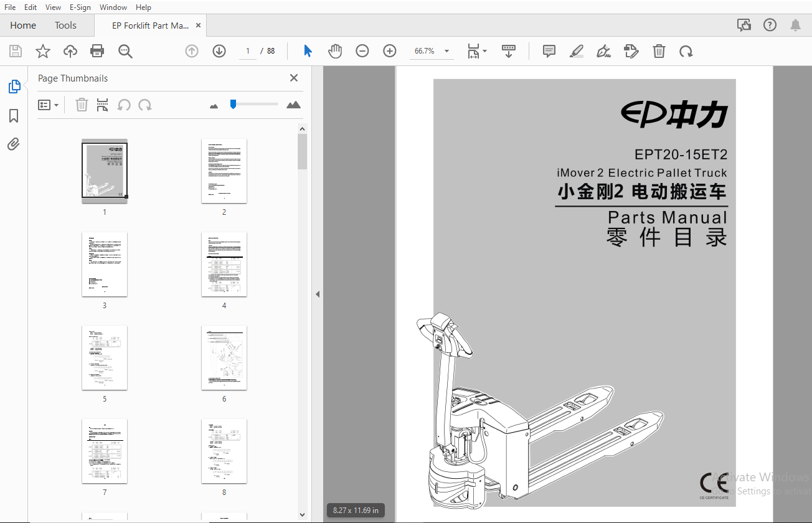Screen dimensions: 812x523
Task: Click the Edit PDF tool icon
Action: (631, 51)
